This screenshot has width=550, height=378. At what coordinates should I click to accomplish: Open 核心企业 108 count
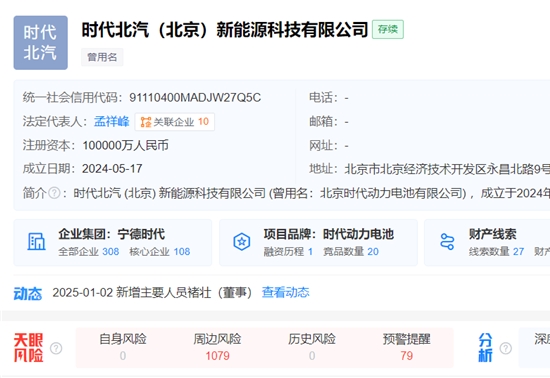tap(160, 251)
